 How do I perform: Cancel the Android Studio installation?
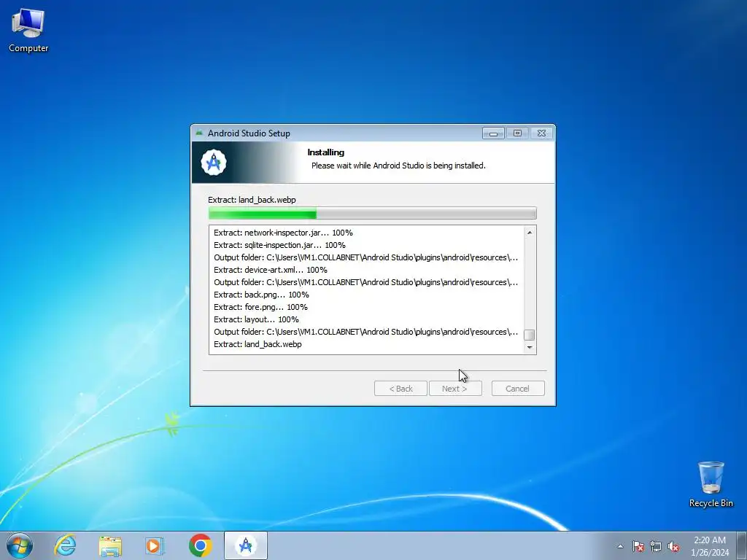[518, 389]
